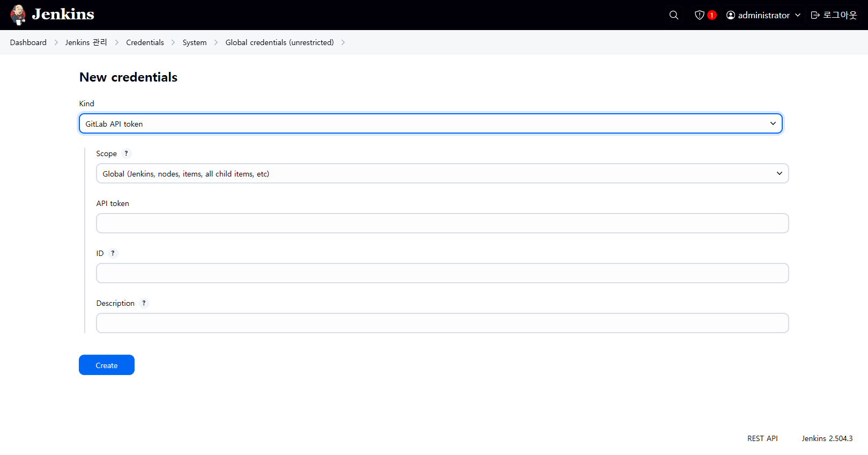Focus the Description input field
This screenshot has height=455, width=868.
tap(442, 323)
